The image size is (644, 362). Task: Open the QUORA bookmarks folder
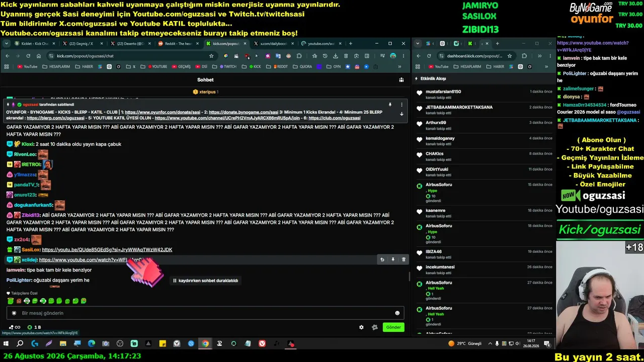pos(302,66)
